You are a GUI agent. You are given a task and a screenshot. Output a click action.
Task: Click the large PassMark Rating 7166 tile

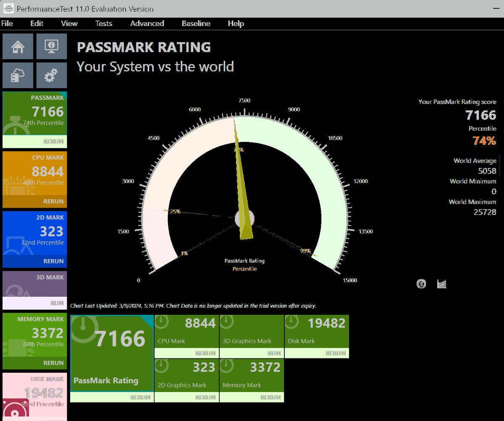112,353
